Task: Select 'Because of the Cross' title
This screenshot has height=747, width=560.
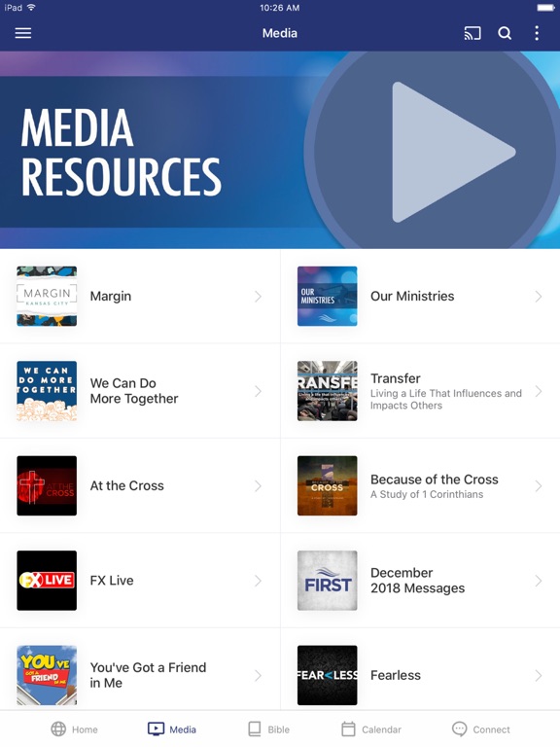Action: (435, 480)
